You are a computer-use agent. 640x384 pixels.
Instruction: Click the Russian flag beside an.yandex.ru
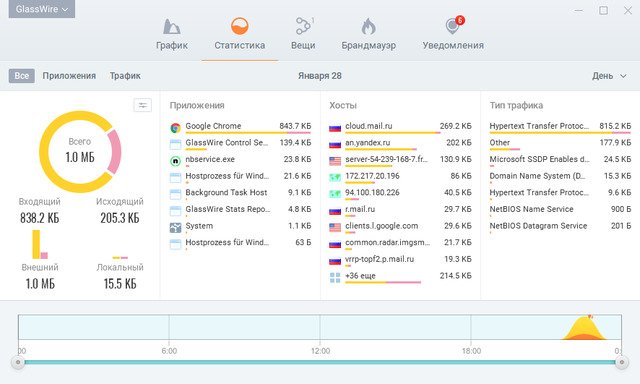[335, 144]
